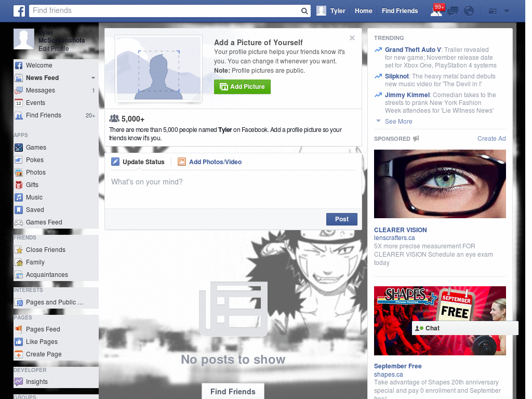
Task: Open the privacy shortcuts lock icon
Action: click(493, 11)
